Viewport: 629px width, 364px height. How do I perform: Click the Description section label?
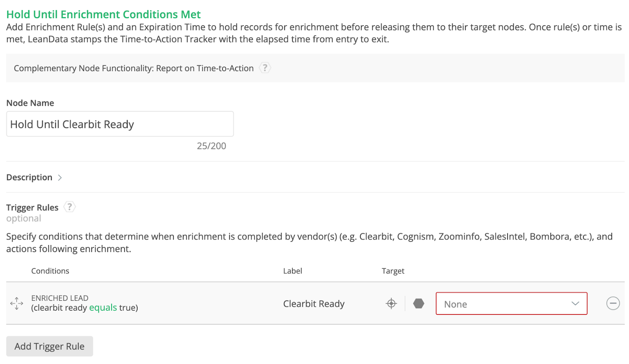coord(29,177)
